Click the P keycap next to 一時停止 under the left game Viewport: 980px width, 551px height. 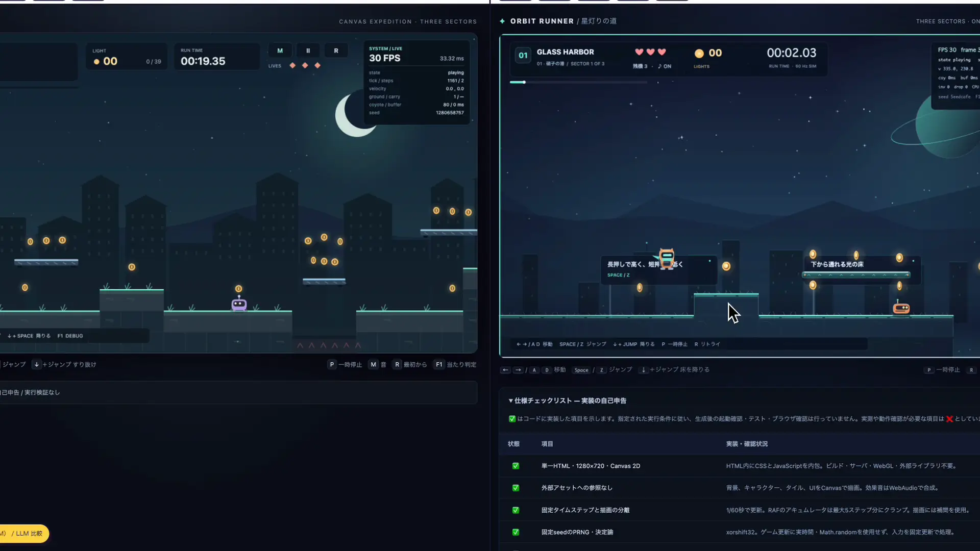(332, 364)
